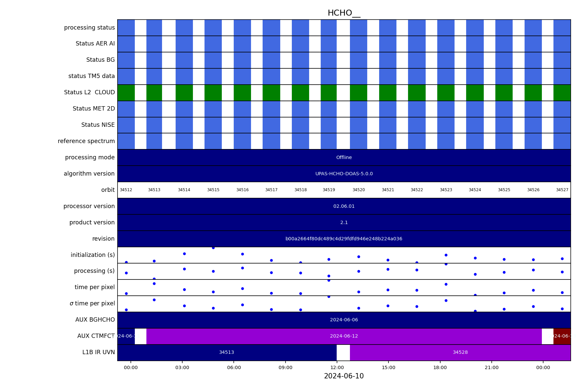Click the 'algorithm version' row label
This screenshot has height=392, width=588.
coord(89,174)
